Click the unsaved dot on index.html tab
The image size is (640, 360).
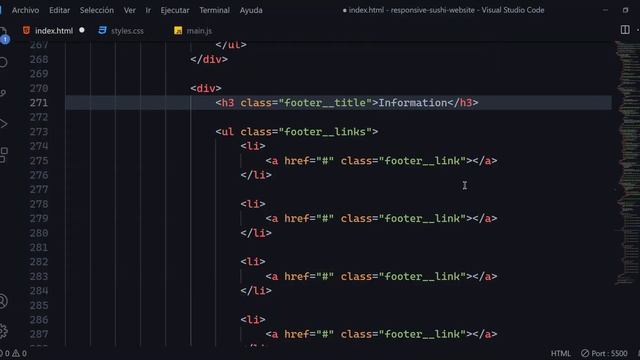click(x=82, y=30)
